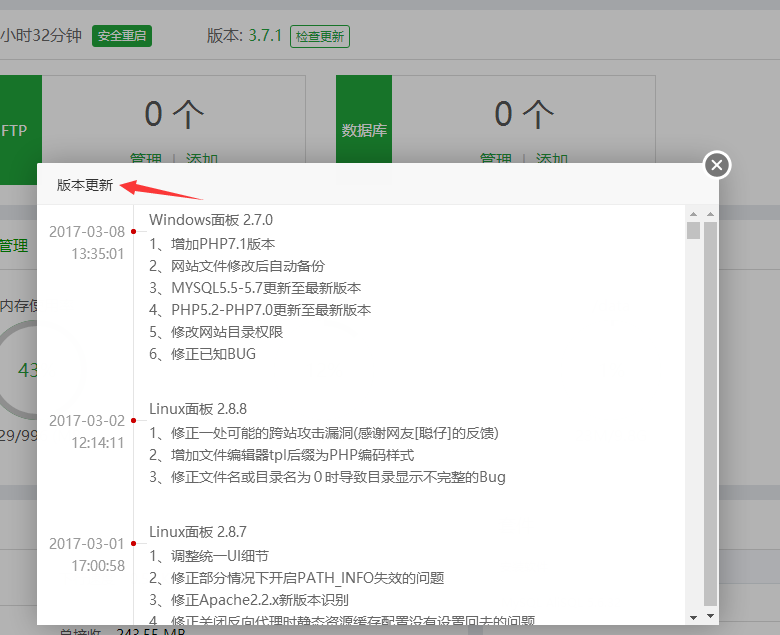Click the PATH_INFO失效的问题 line
Screen dimensions: 780x635
(296, 578)
